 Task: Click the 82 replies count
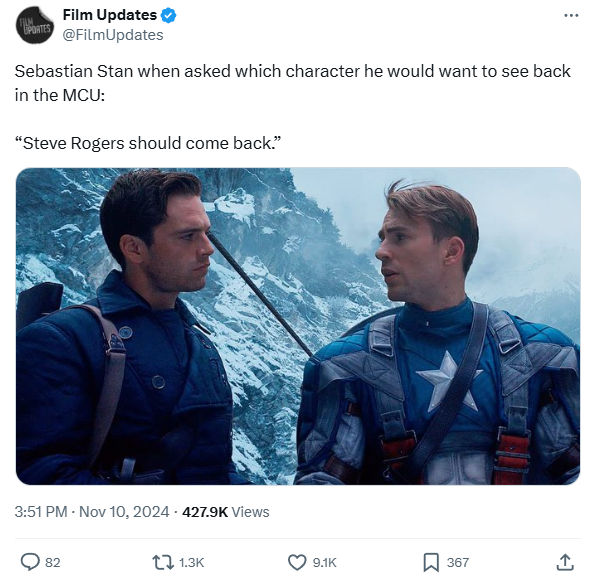click(x=53, y=562)
